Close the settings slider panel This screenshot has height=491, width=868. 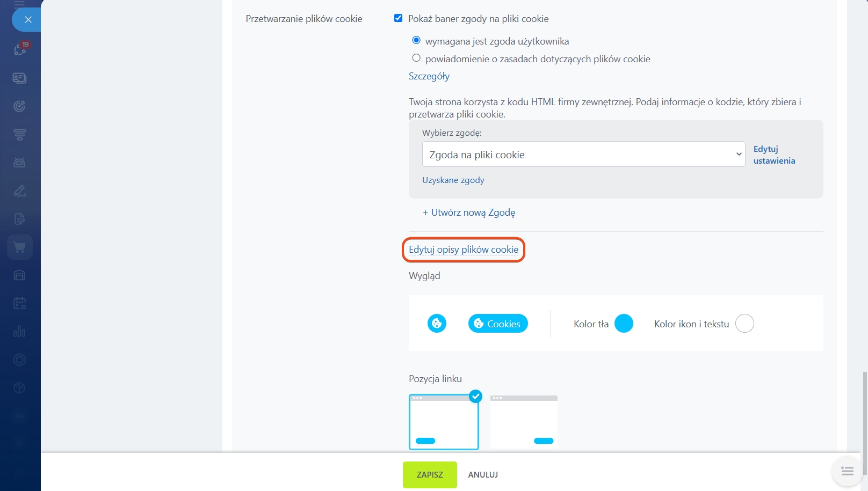click(28, 20)
